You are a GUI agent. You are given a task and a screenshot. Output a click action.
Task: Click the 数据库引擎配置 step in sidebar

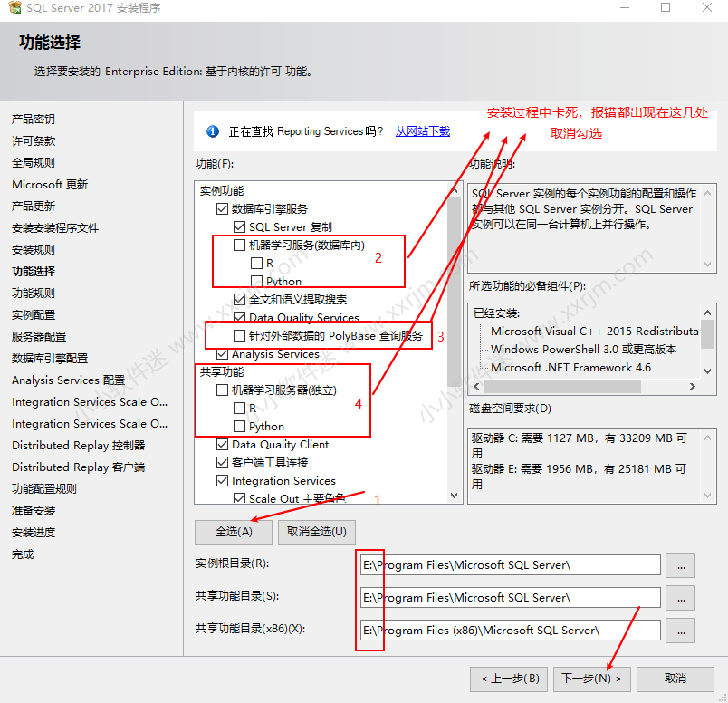(x=50, y=359)
